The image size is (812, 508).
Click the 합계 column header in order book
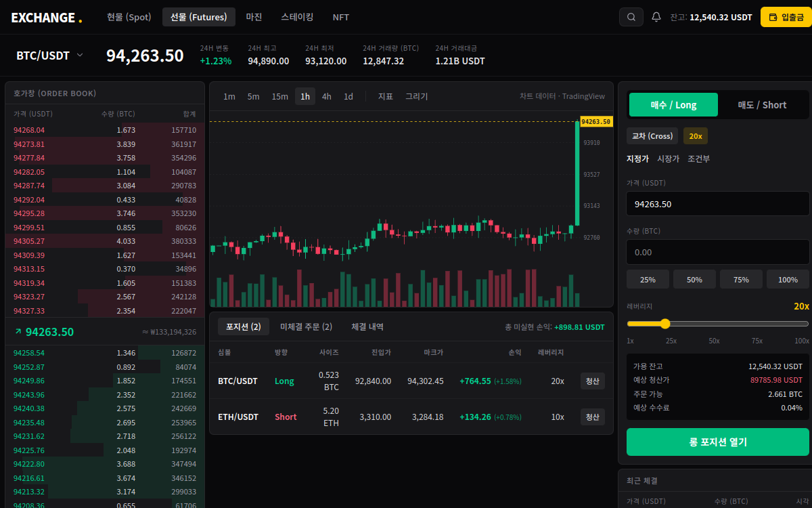[189, 114]
